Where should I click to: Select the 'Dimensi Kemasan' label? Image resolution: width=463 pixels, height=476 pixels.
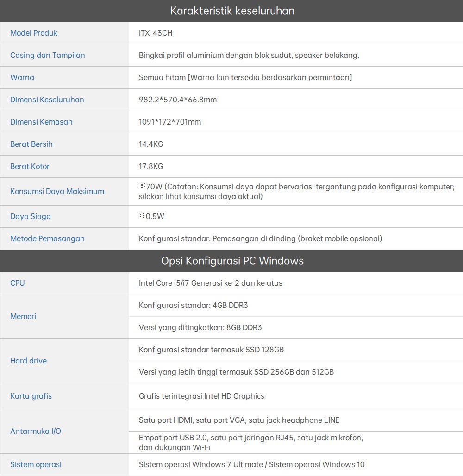(41, 122)
